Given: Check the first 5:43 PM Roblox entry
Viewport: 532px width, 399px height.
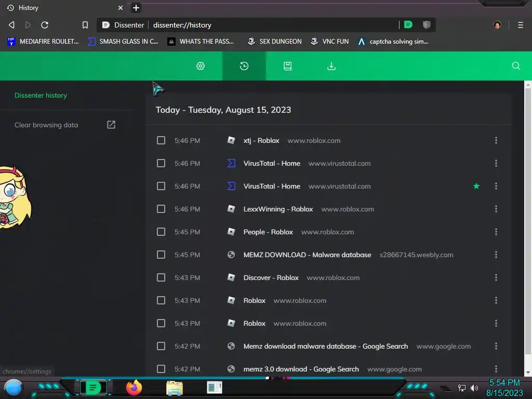Looking at the screenshot, I should pyautogui.click(x=161, y=300).
